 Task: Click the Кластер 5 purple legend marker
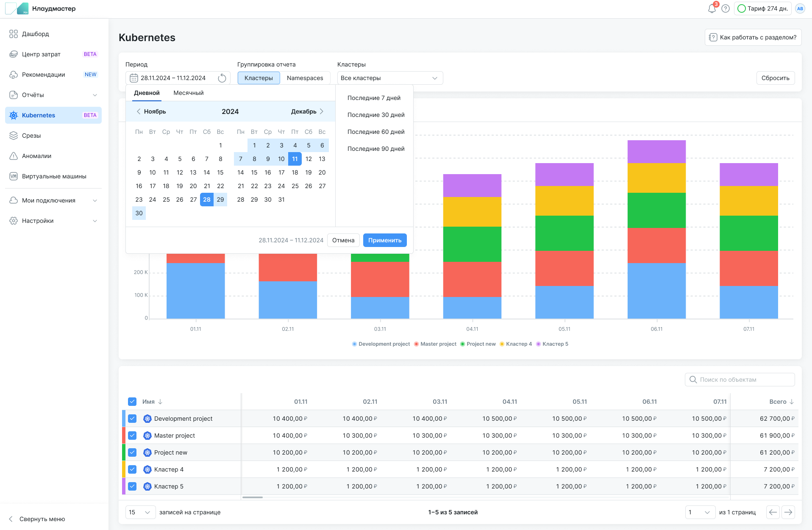click(x=539, y=344)
